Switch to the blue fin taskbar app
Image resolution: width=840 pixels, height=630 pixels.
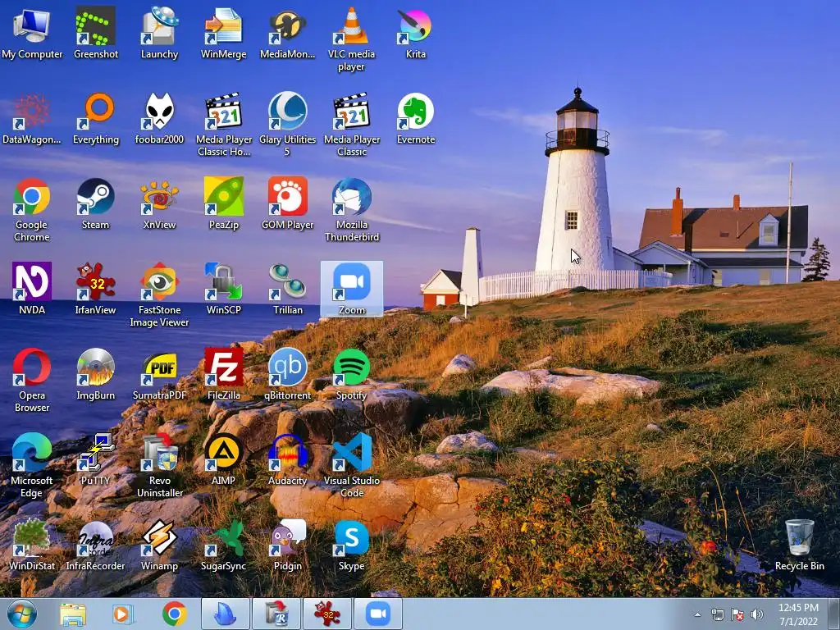[x=226, y=614]
